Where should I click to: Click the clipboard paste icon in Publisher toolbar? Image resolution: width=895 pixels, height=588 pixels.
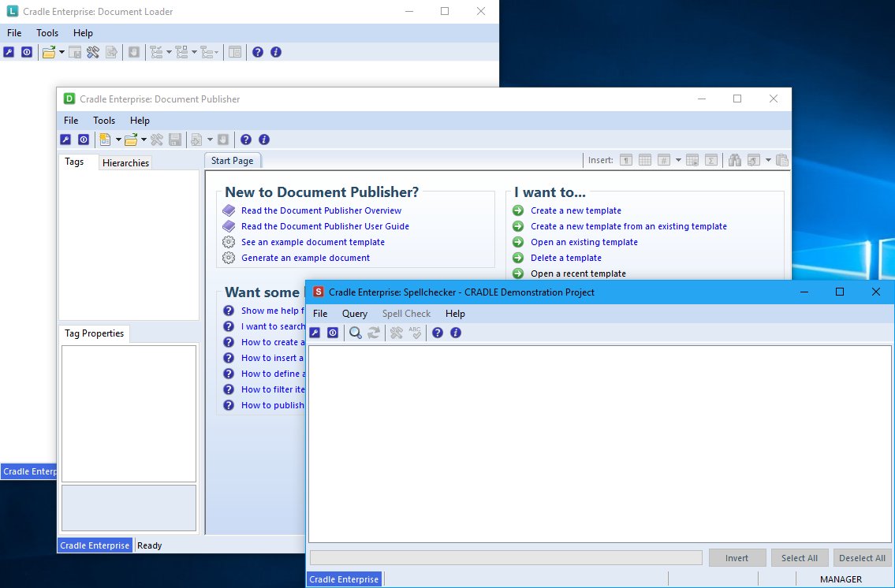(782, 160)
